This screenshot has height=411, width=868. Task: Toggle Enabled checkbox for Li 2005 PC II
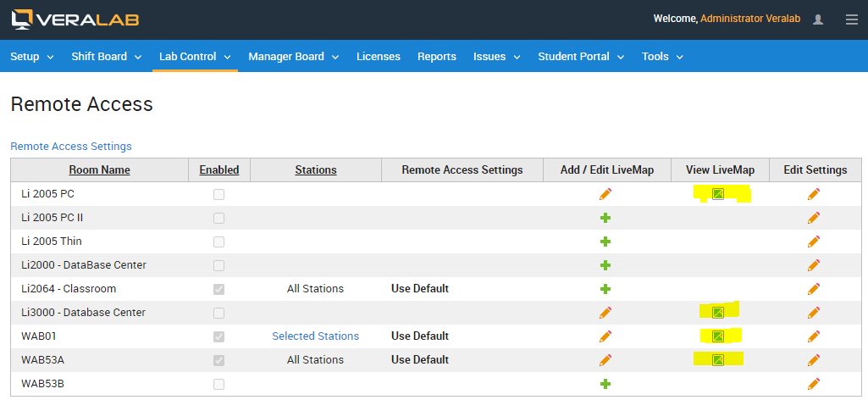[x=219, y=218]
